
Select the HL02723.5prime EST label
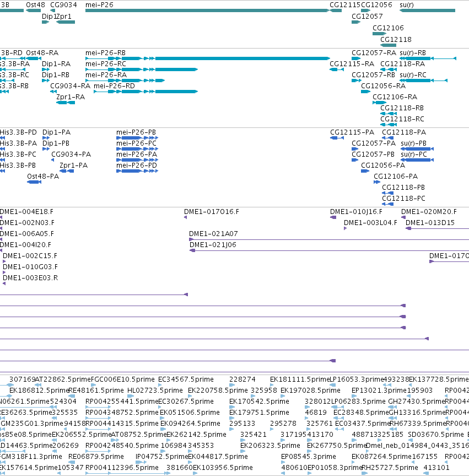[155, 391]
